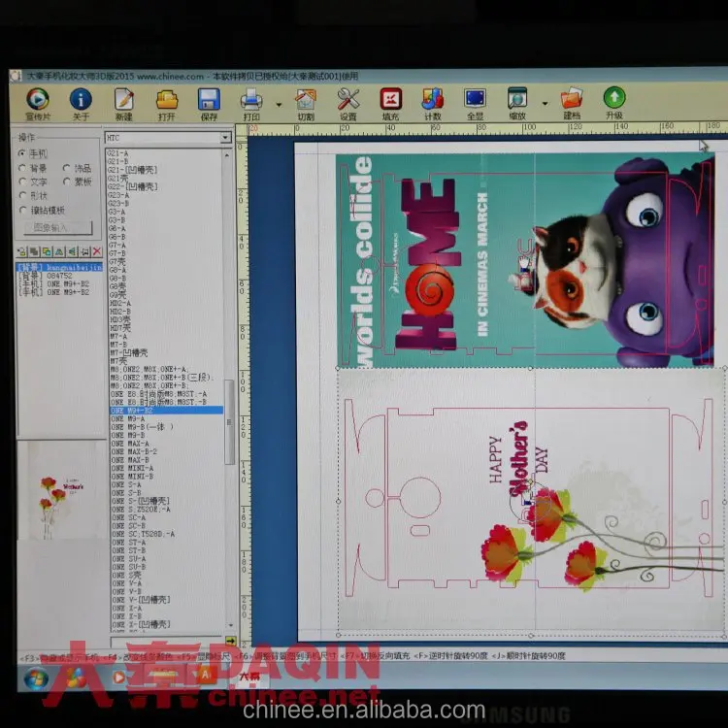Start cutting with the 切割 icon

(x=306, y=104)
